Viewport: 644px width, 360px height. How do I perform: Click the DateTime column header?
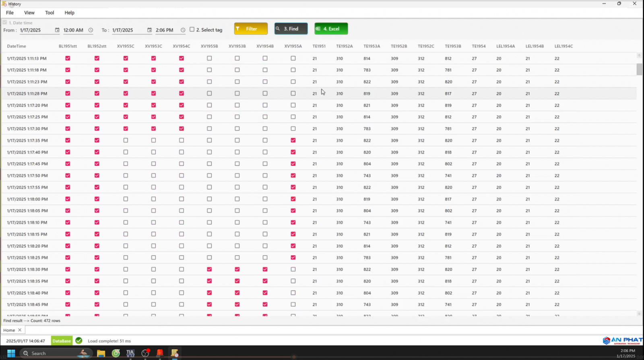17,46
